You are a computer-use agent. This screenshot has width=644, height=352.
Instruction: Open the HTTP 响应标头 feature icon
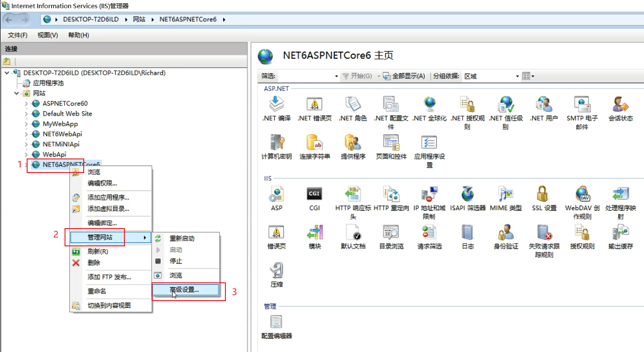pyautogui.click(x=353, y=194)
